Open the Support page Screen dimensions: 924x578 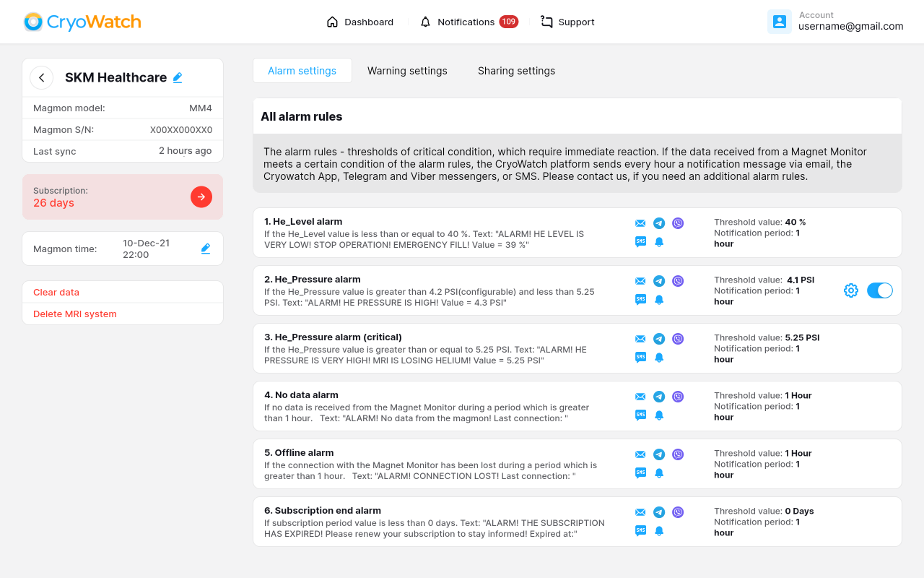coord(567,22)
